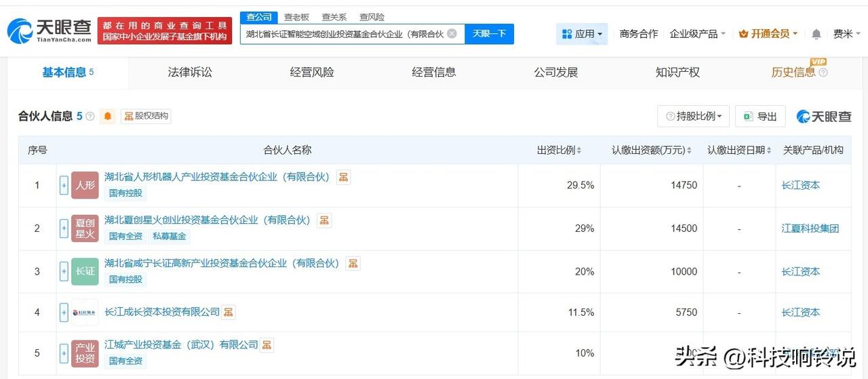This screenshot has height=379, width=868.
Task: Open 湖北夏创星火创业投资基金合伙企业 link
Action: [x=208, y=220]
